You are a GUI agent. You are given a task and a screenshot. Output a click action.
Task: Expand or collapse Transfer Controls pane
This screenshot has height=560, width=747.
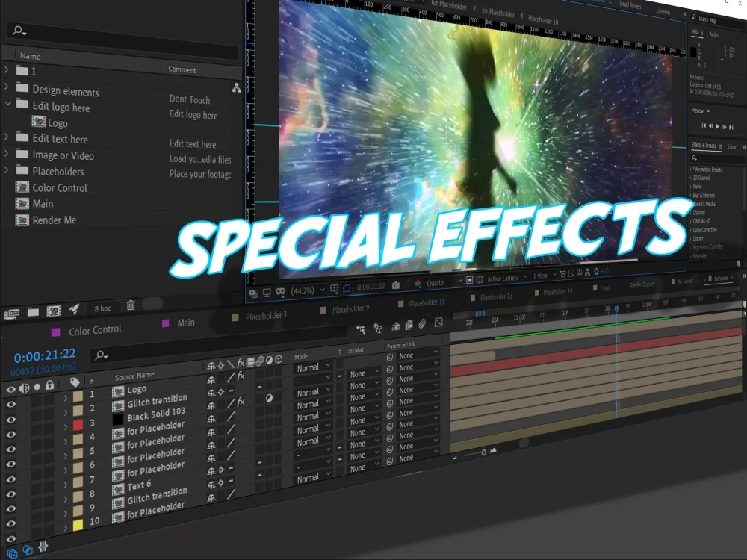[x=28, y=550]
